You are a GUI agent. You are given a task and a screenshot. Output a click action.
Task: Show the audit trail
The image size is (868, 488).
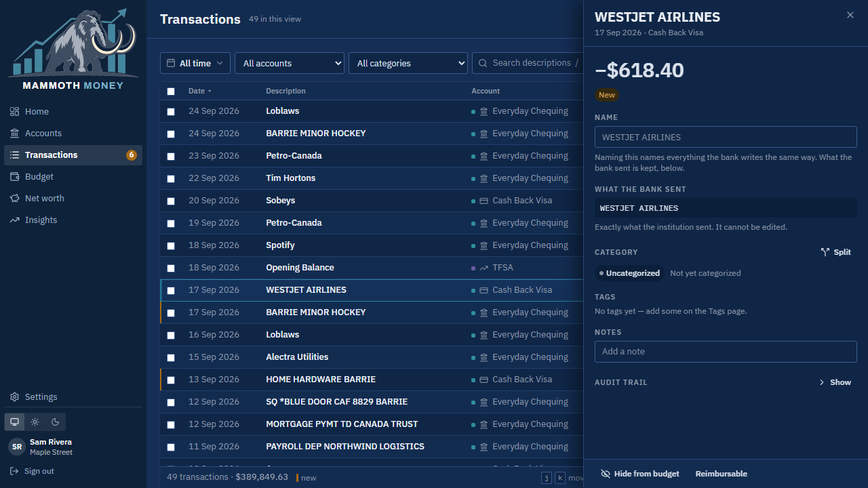click(835, 382)
